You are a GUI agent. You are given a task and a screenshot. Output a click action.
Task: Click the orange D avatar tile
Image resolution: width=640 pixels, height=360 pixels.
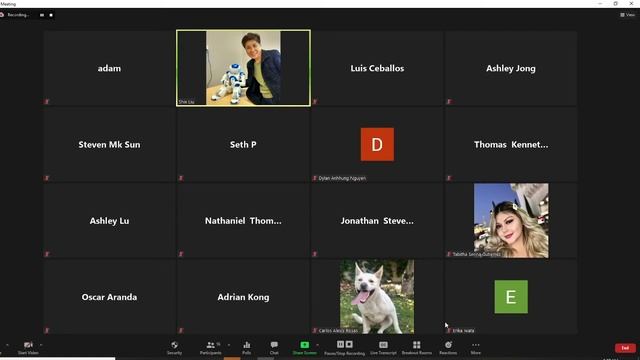377,144
